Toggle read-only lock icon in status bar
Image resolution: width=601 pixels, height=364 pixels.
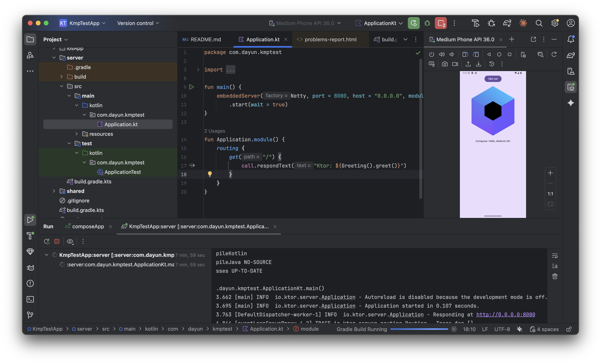569,329
